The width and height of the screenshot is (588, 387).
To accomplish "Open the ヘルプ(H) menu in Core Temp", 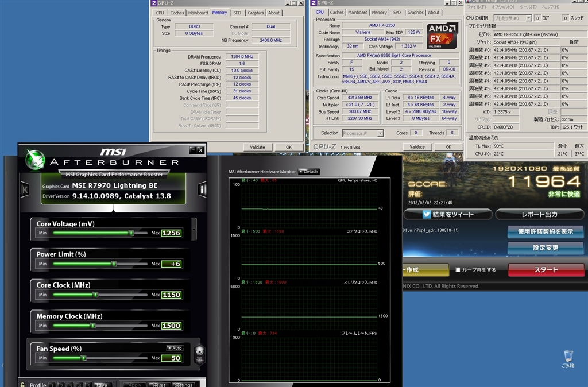I will pos(550,7).
